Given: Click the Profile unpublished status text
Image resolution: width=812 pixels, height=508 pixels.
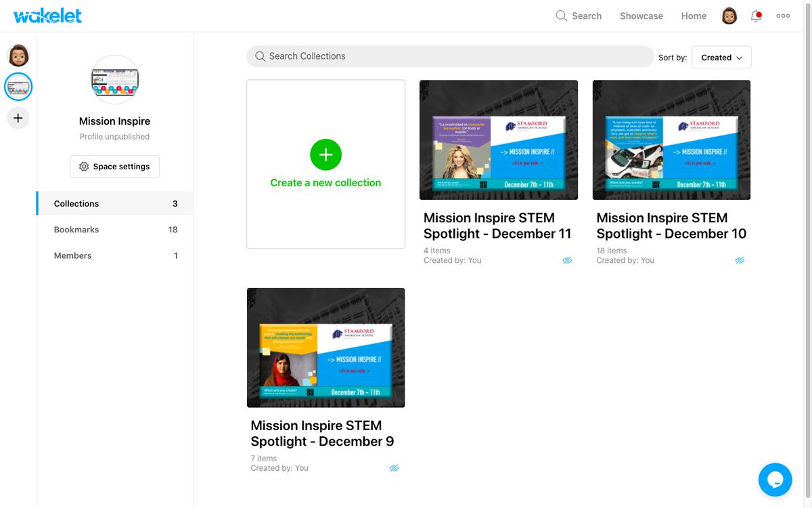Looking at the screenshot, I should point(115,137).
